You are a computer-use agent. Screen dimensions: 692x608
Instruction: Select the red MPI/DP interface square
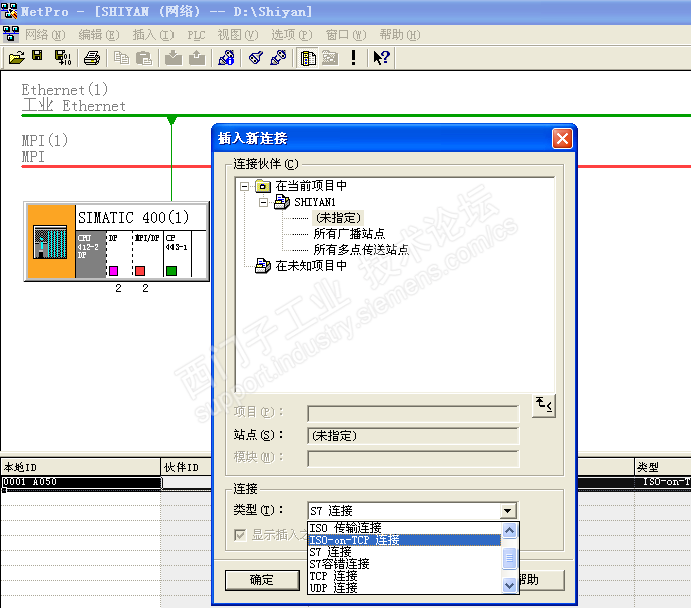coord(140,271)
